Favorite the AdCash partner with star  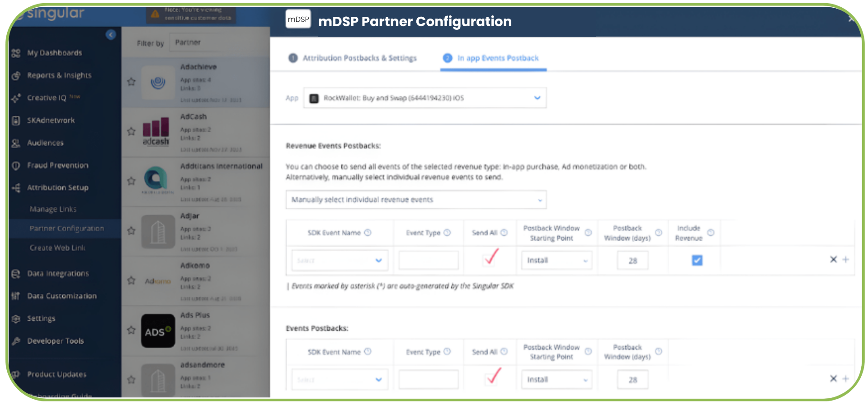point(132,131)
